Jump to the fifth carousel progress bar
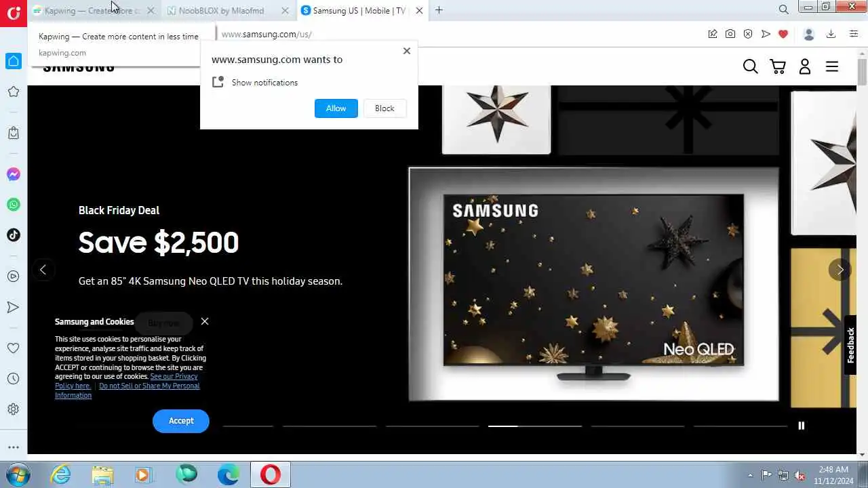 637,426
